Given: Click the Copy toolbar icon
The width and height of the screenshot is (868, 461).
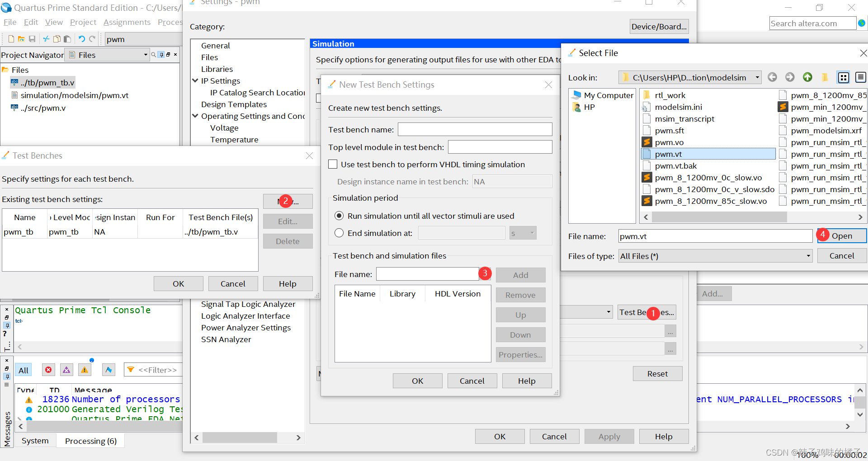Looking at the screenshot, I should click(x=57, y=39).
